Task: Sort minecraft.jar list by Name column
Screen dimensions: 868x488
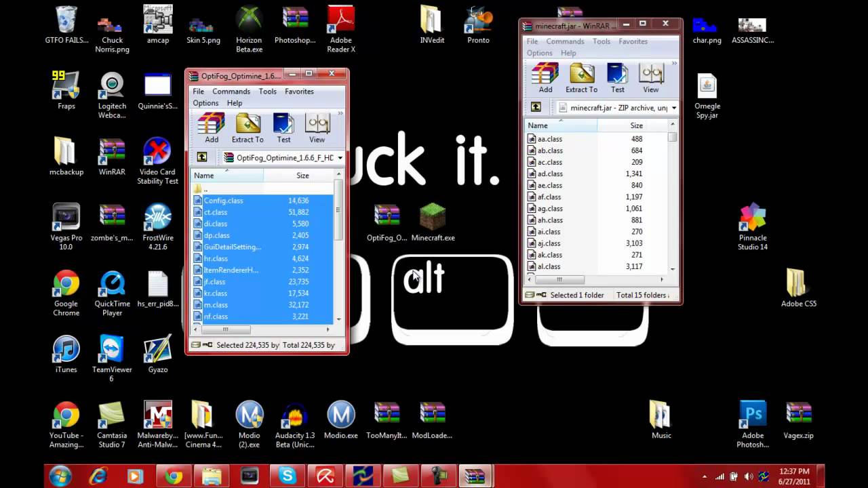Action: (560, 125)
